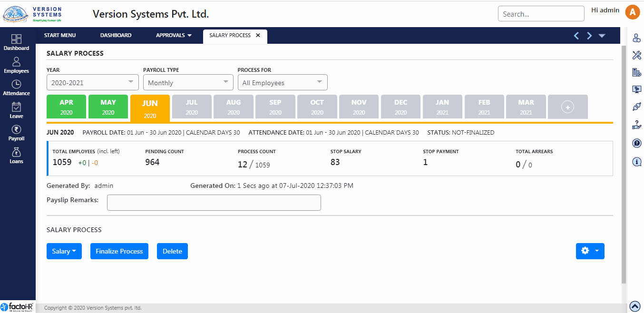This screenshot has width=644, height=313.
Task: Select the MAY 2020 month tab
Action: (x=108, y=107)
